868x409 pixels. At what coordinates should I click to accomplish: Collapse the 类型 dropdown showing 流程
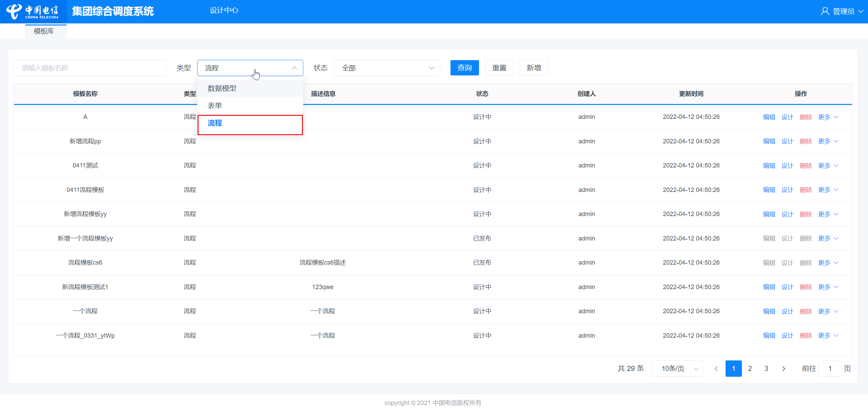coord(250,68)
